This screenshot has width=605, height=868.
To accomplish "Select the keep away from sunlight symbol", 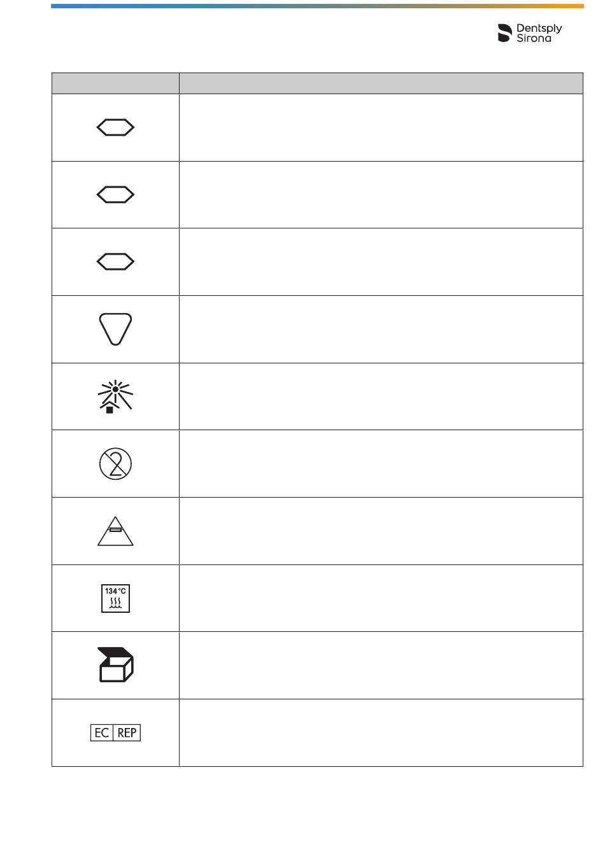I will click(x=115, y=397).
